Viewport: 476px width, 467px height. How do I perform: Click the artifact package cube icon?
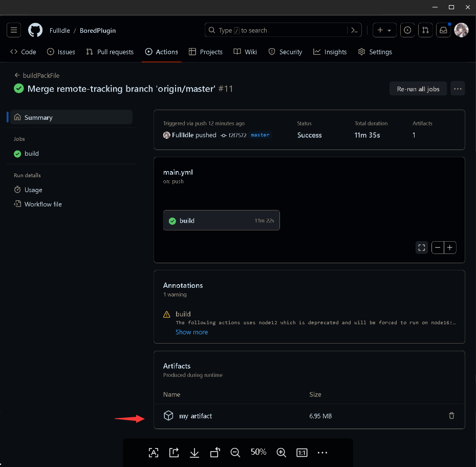(x=168, y=415)
